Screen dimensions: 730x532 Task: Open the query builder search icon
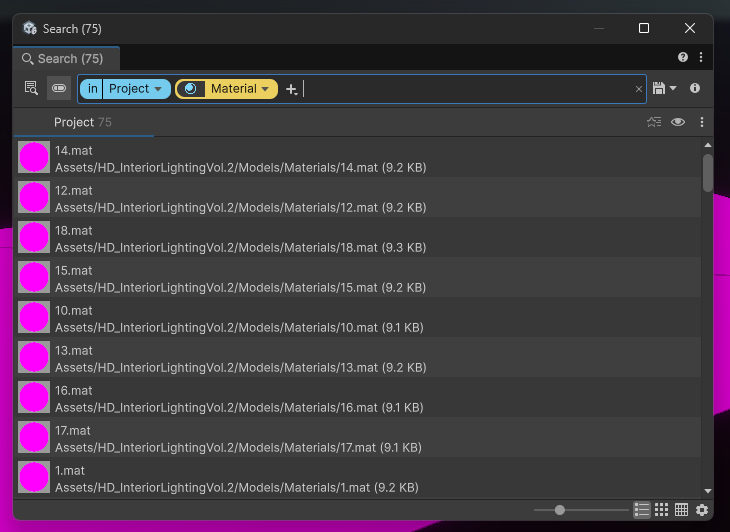click(x=31, y=88)
